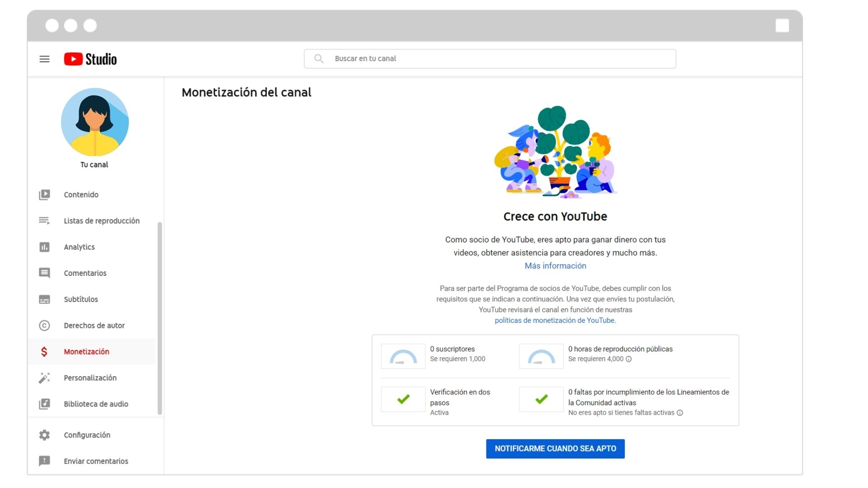Click the Configuración gear icon
868x488 pixels.
[45, 435]
